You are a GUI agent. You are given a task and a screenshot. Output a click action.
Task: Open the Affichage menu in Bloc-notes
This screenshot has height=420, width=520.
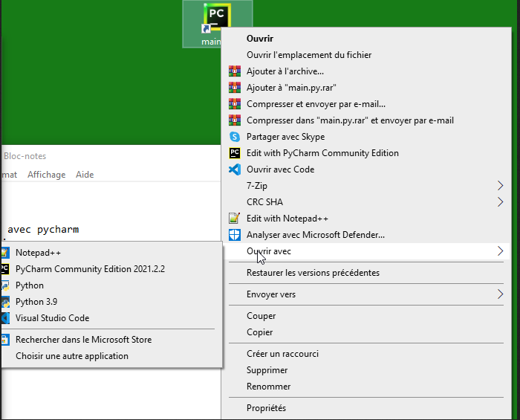click(x=46, y=175)
